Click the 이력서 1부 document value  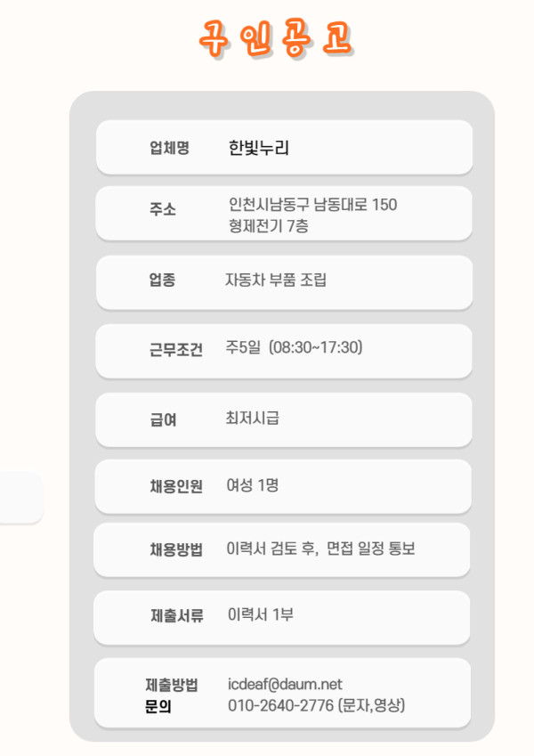[x=260, y=614]
